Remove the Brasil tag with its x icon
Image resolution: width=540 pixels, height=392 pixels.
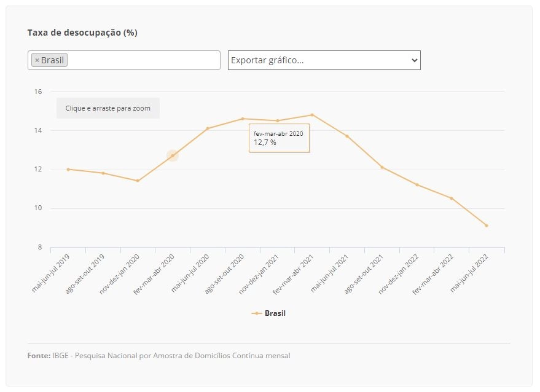click(x=37, y=60)
